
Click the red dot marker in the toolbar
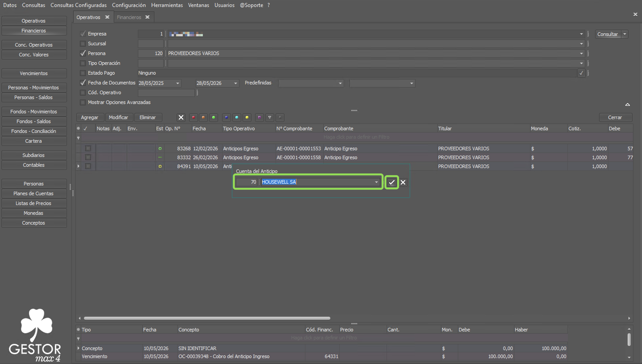(x=193, y=117)
